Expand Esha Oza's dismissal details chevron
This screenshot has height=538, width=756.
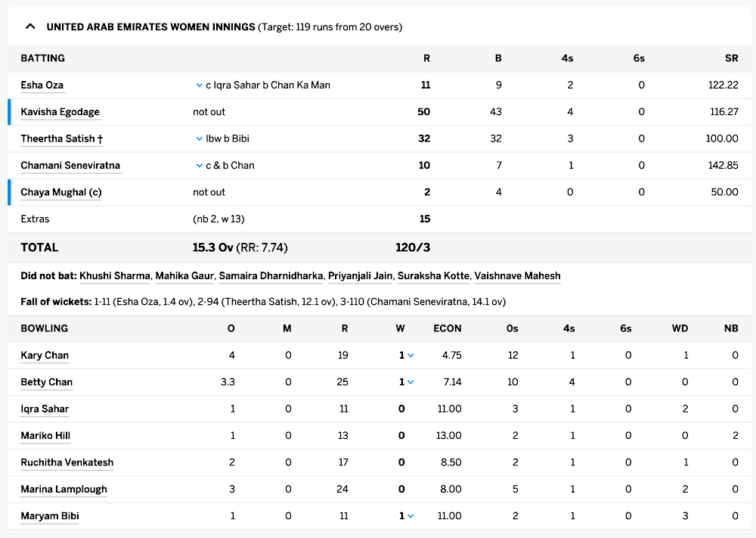coord(199,86)
